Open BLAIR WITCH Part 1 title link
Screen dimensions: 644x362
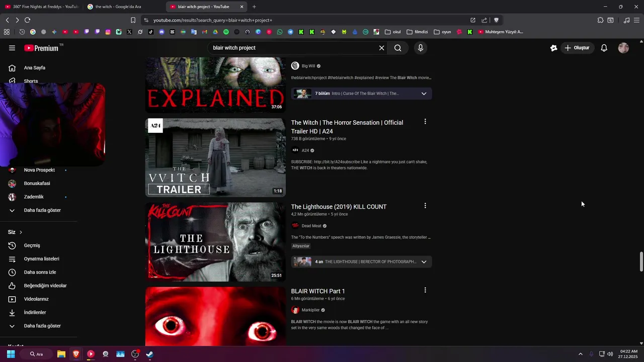(x=318, y=291)
